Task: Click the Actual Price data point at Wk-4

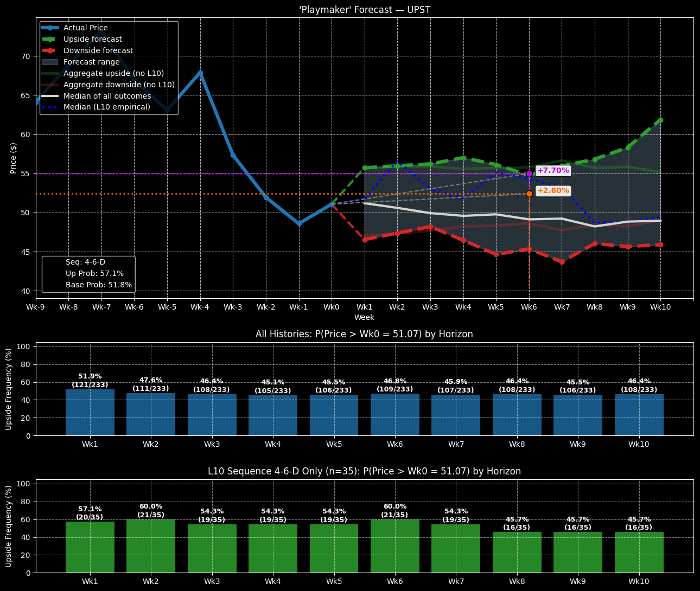Action: tap(200, 73)
